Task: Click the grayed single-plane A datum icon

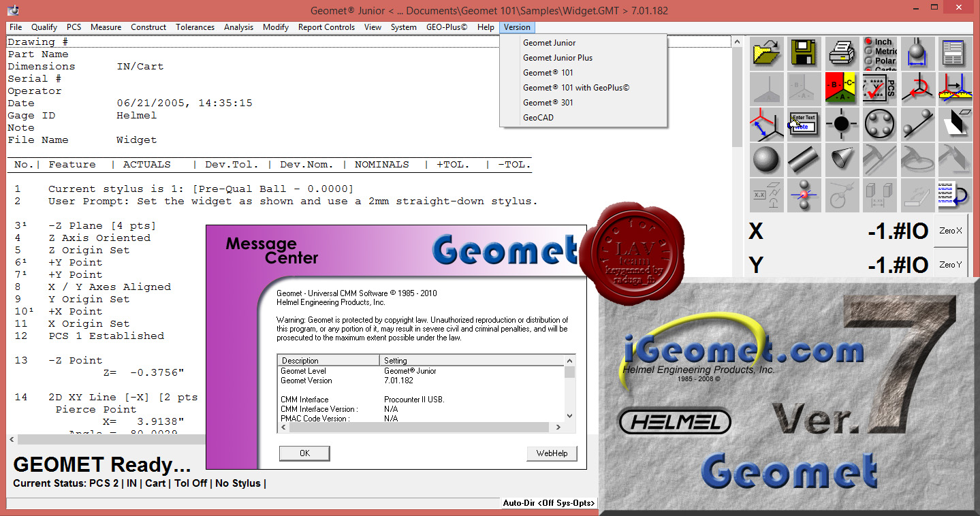Action: click(766, 88)
